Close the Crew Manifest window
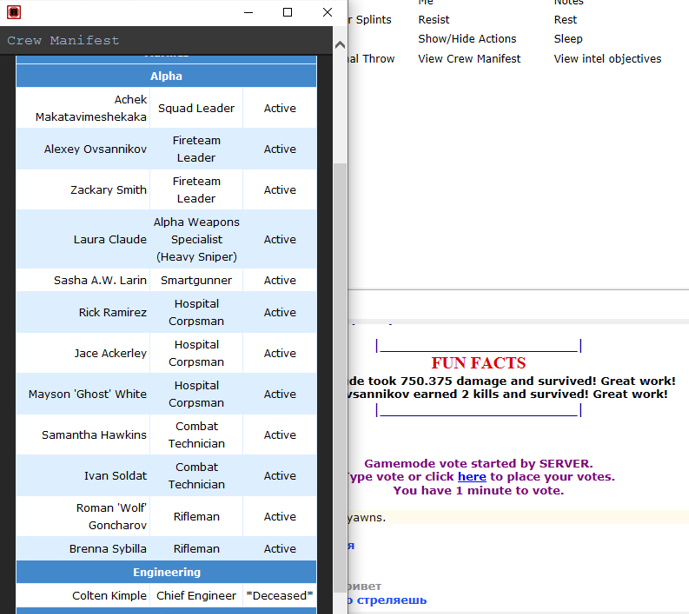This screenshot has height=614, width=689. click(327, 13)
